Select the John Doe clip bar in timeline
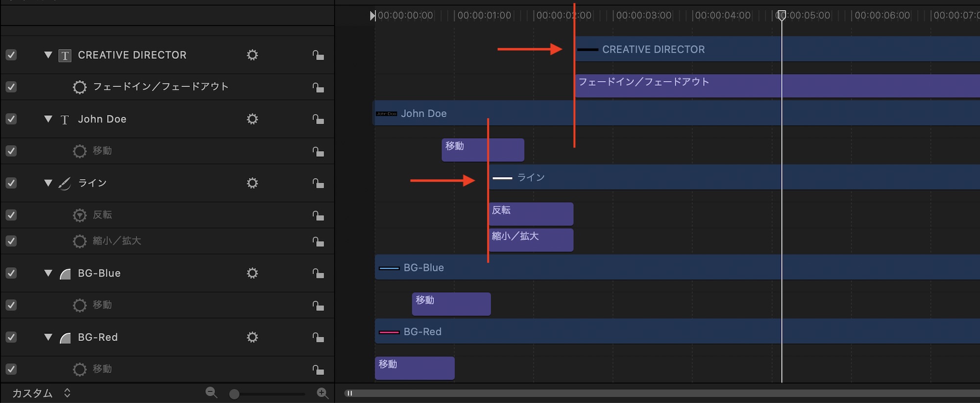Screen dimensions: 980x403 [677, 113]
